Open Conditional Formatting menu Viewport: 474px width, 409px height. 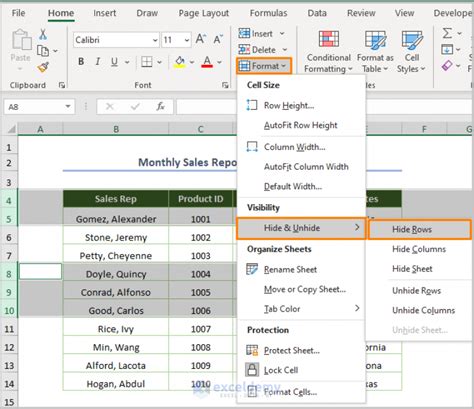(x=328, y=51)
